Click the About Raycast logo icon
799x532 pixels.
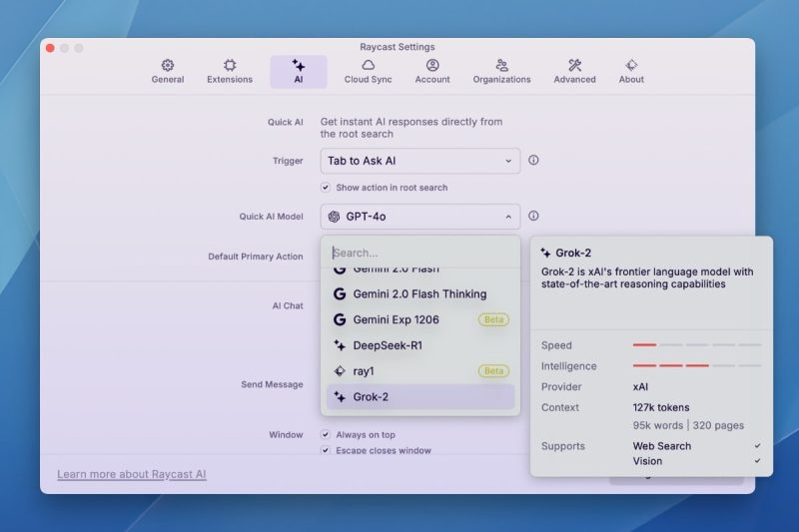pyautogui.click(x=631, y=65)
